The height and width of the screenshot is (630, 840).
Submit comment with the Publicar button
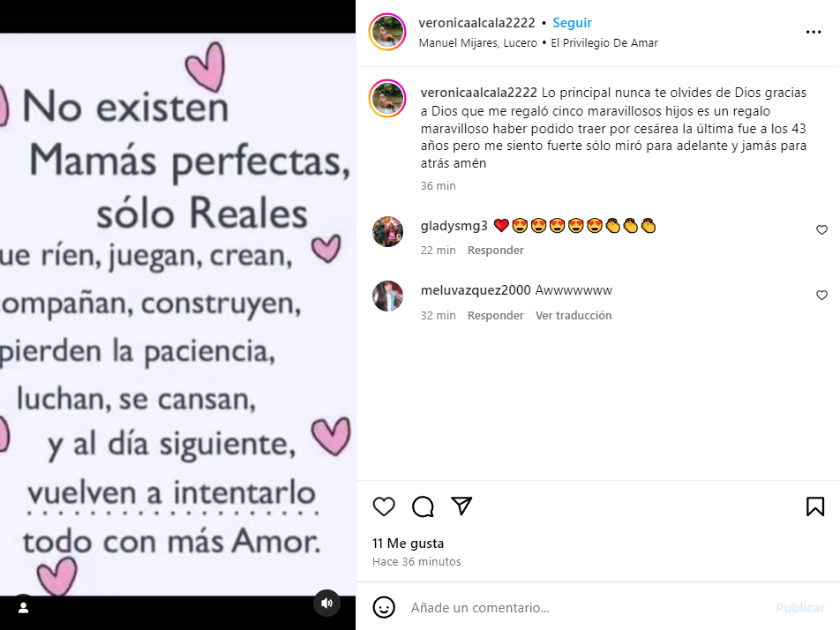pos(800,608)
